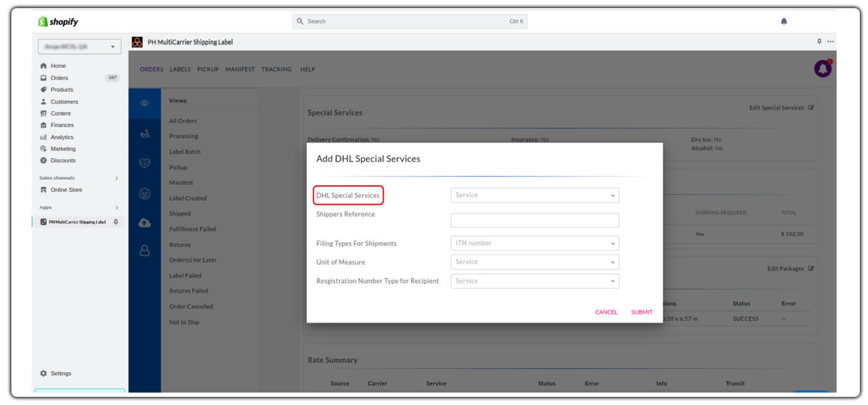Image resolution: width=868 pixels, height=405 pixels.
Task: Click the Home icon in Shopify sidebar
Action: tap(43, 66)
